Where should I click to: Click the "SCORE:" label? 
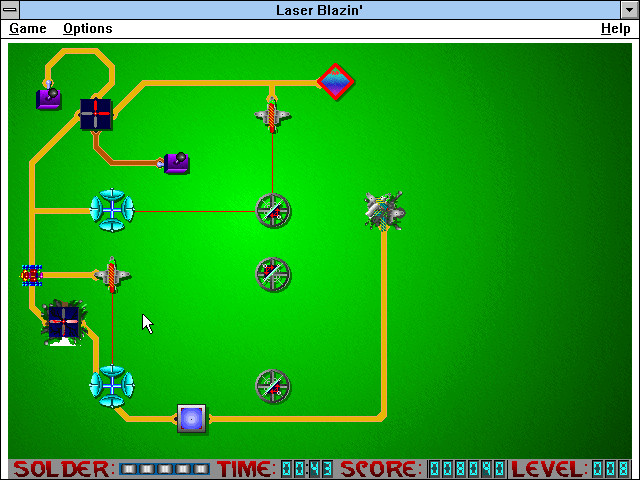[x=381, y=469]
